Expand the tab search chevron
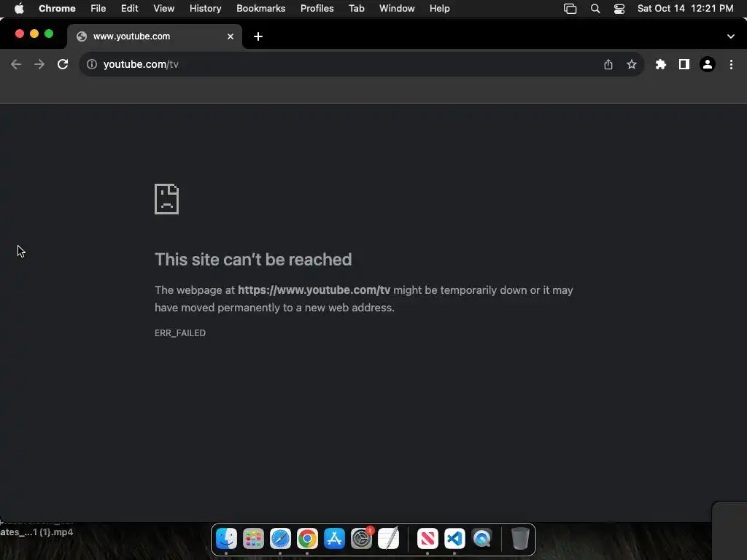The width and height of the screenshot is (747, 560). tap(730, 36)
